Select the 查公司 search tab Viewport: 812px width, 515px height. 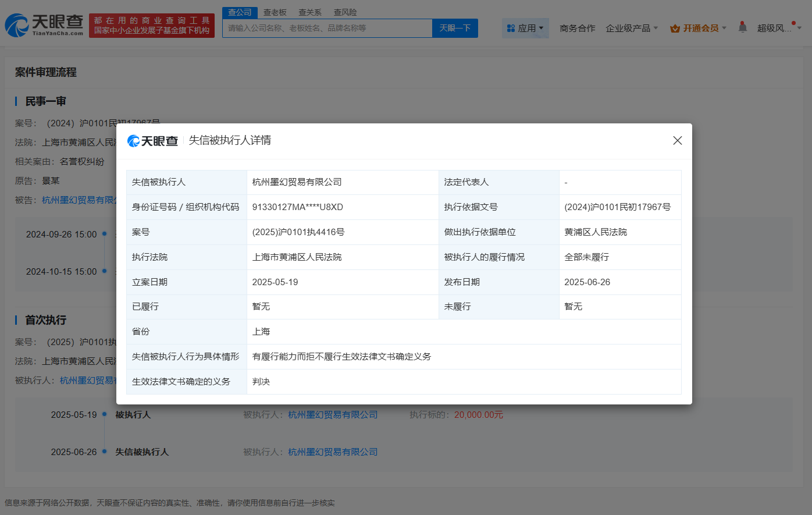click(240, 12)
